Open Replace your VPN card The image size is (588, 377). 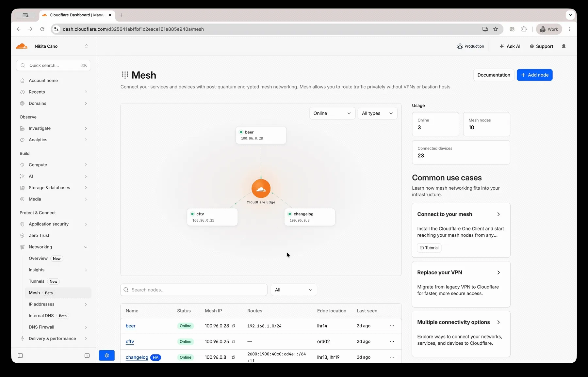(x=461, y=284)
